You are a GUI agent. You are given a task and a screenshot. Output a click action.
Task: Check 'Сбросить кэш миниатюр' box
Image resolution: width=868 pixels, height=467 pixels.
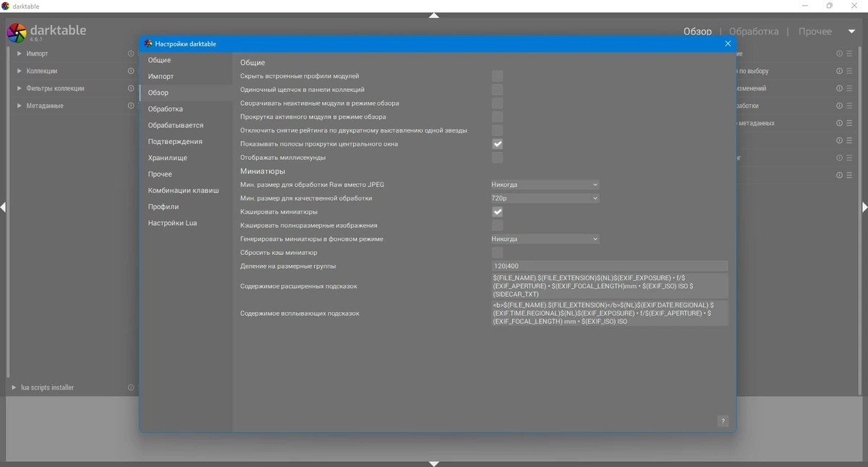pos(497,253)
